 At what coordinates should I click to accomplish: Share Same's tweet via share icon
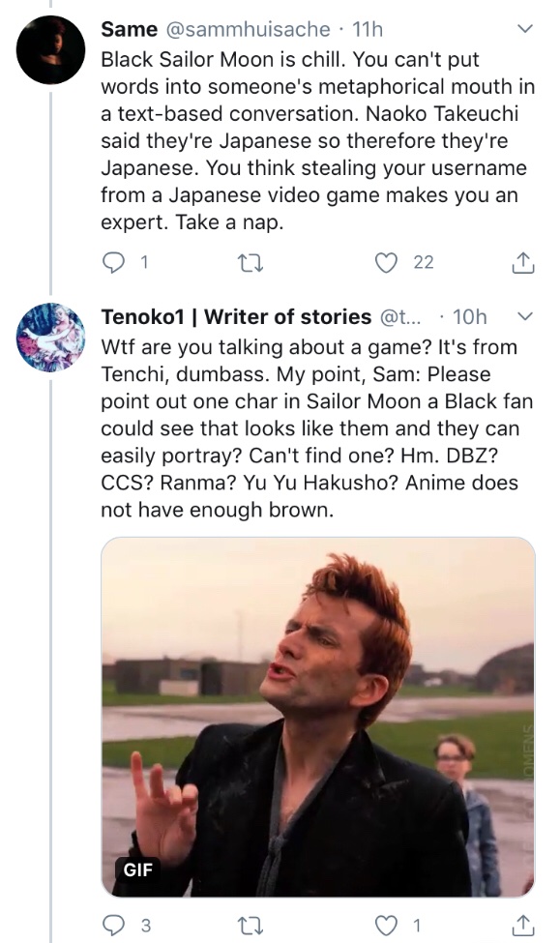pos(522,263)
